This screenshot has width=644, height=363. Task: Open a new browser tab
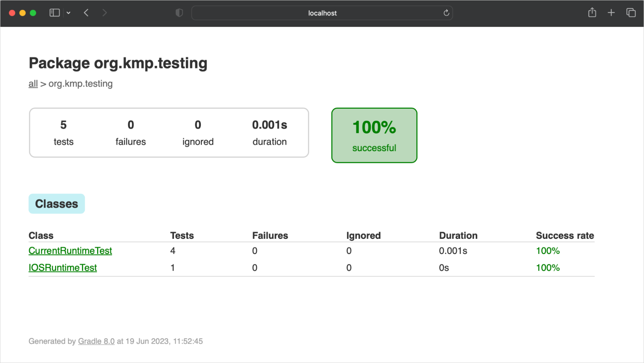pyautogui.click(x=611, y=12)
